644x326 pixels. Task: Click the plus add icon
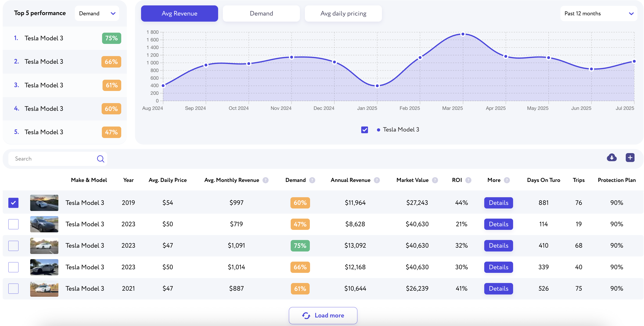tap(630, 157)
